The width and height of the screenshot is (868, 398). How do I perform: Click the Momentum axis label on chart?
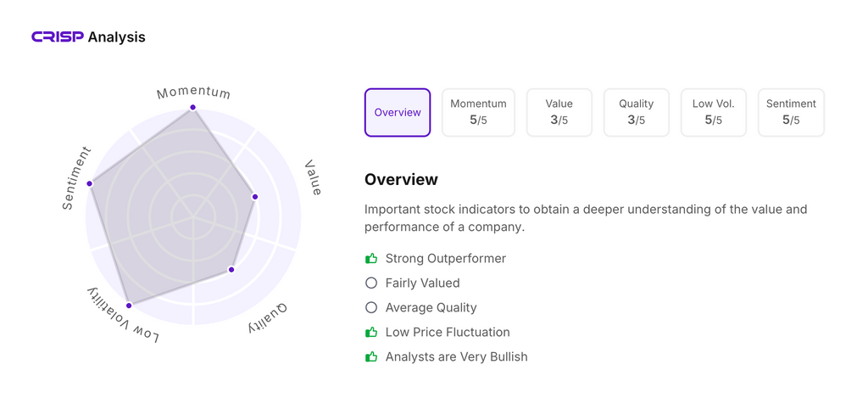(x=193, y=92)
